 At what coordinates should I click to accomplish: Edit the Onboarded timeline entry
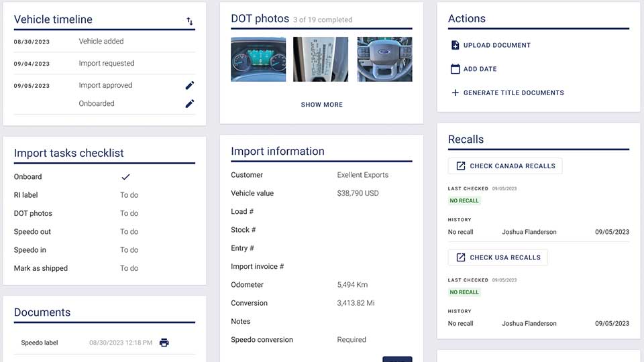point(189,103)
